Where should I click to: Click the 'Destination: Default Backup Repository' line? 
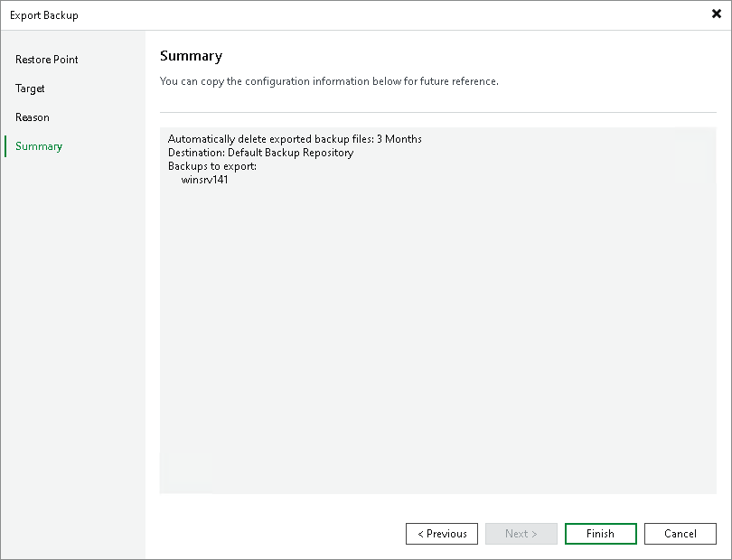click(x=260, y=153)
